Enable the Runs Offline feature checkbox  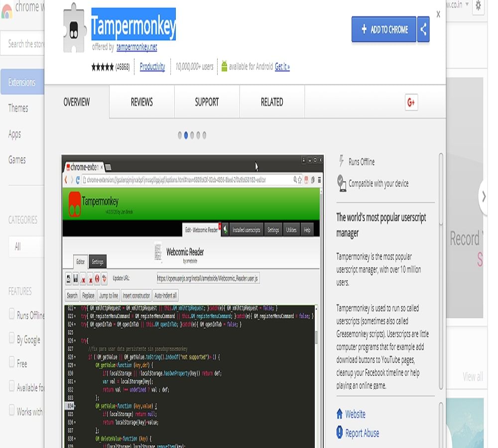[11, 314]
